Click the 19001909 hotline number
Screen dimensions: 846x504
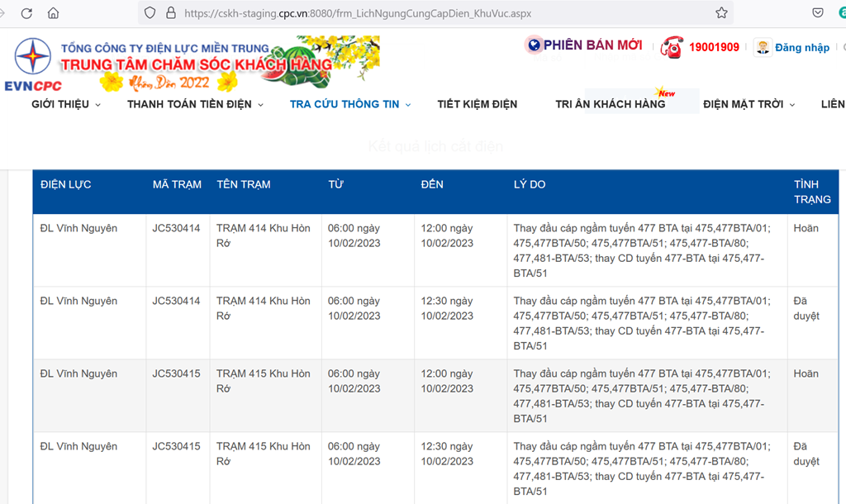click(714, 48)
